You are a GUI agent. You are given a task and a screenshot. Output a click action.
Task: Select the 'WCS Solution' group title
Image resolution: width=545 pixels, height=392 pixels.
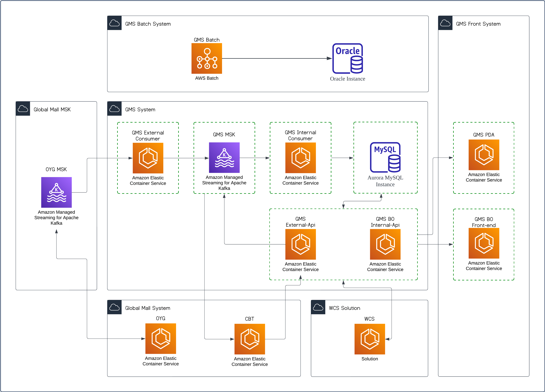coord(345,308)
